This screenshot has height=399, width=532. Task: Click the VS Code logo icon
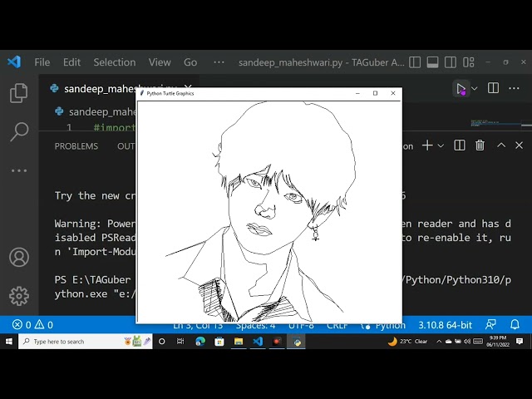(x=14, y=62)
